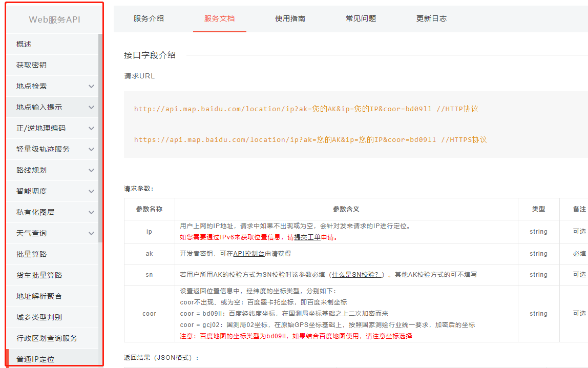Screen dimensions: 588x368
Task: Expand the 轻量级轨迹服务 chevron
Action: (x=91, y=149)
